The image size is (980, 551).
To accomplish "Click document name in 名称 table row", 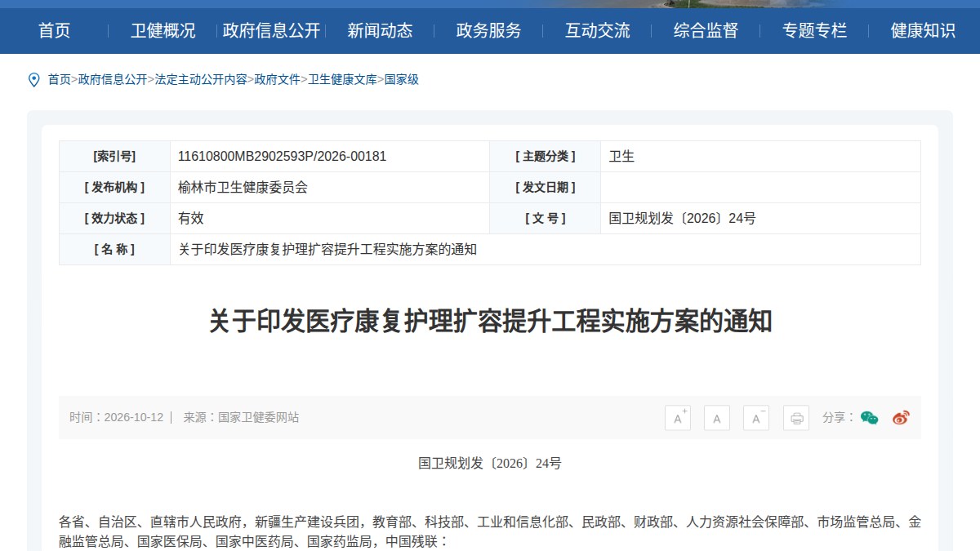I will [327, 250].
